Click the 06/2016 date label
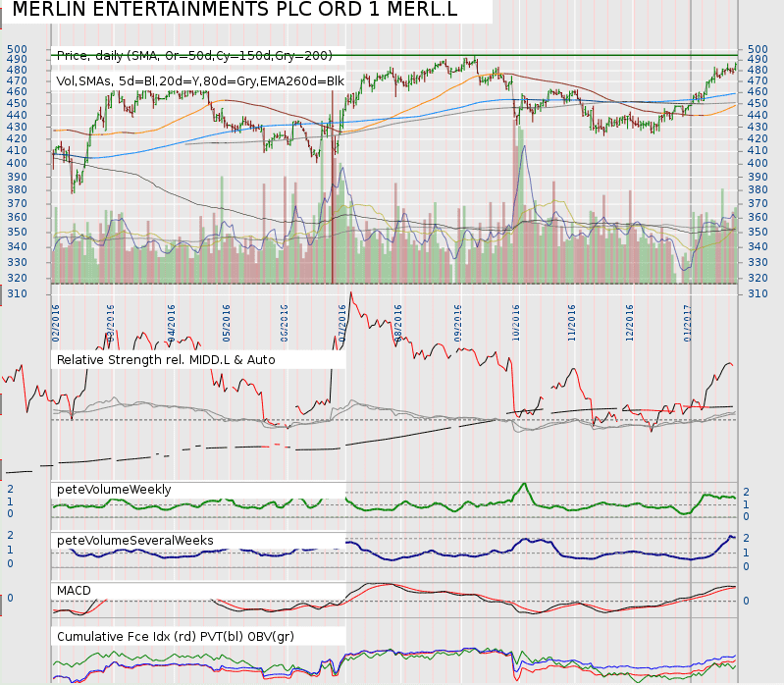Screen dimensions: 784x685 (x=284, y=323)
